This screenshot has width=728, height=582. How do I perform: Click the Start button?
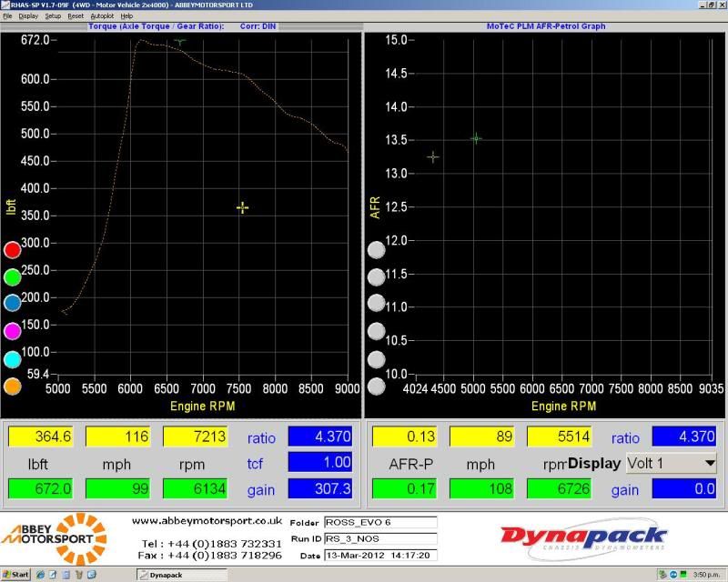pos(15,575)
